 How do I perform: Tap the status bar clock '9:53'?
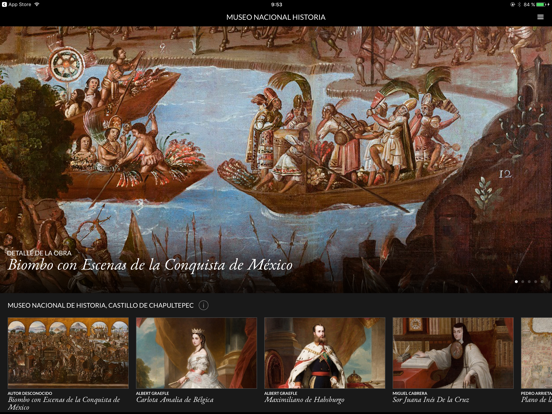276,5
